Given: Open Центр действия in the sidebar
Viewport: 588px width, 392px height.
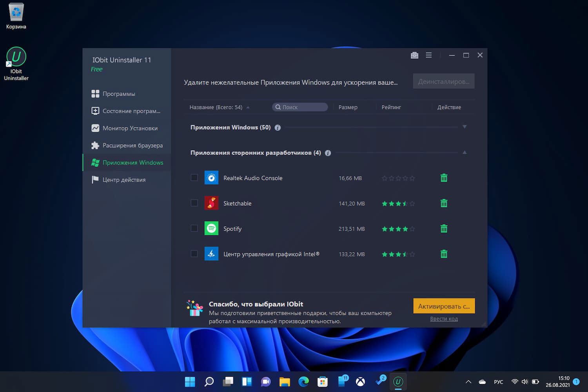Looking at the screenshot, I should (x=127, y=180).
